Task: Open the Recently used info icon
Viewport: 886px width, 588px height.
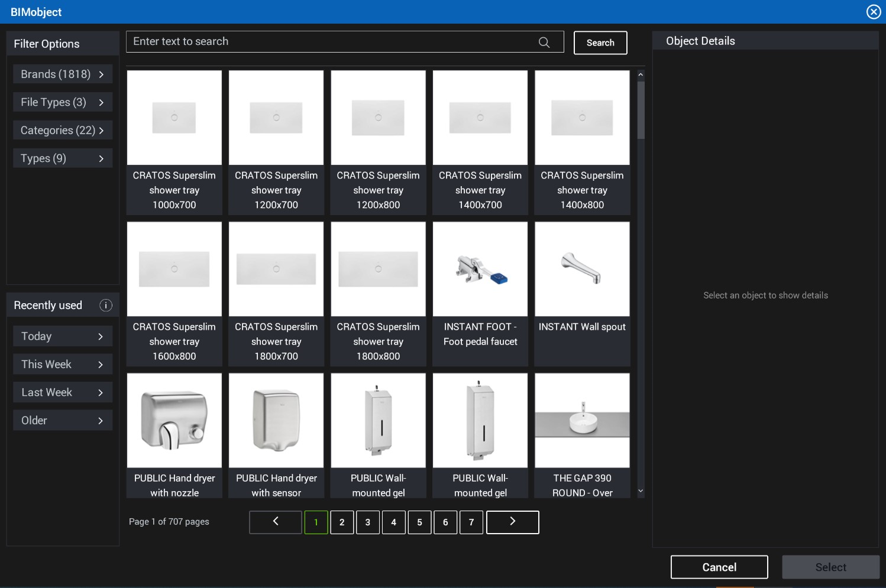Action: [106, 306]
